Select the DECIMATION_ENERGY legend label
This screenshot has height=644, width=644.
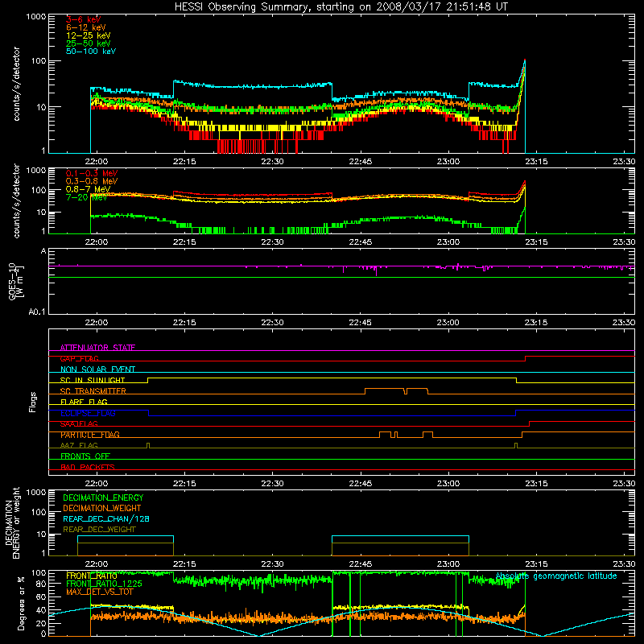(x=103, y=497)
